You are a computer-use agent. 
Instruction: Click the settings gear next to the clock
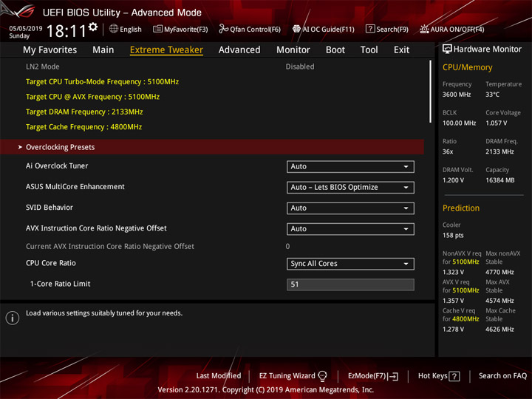point(93,27)
